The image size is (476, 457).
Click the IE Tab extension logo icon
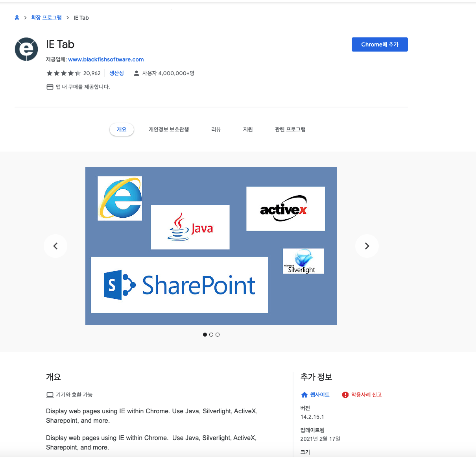[x=26, y=49]
